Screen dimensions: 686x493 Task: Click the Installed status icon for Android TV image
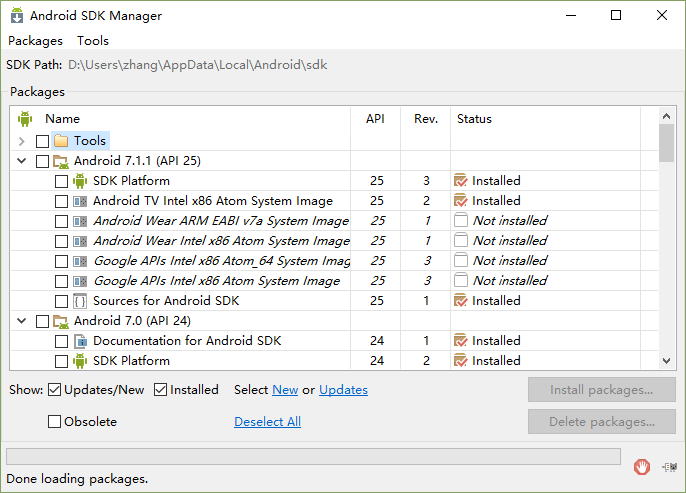461,200
